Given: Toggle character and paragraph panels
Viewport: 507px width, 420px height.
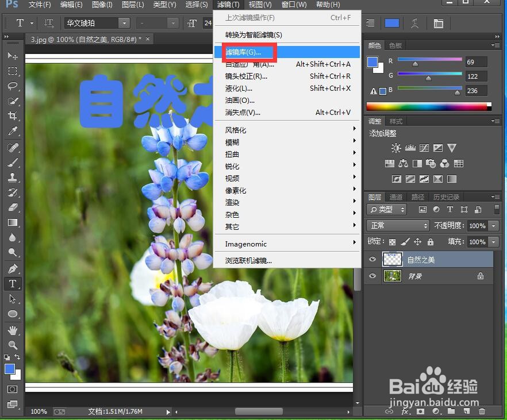Looking at the screenshot, I should (438, 23).
